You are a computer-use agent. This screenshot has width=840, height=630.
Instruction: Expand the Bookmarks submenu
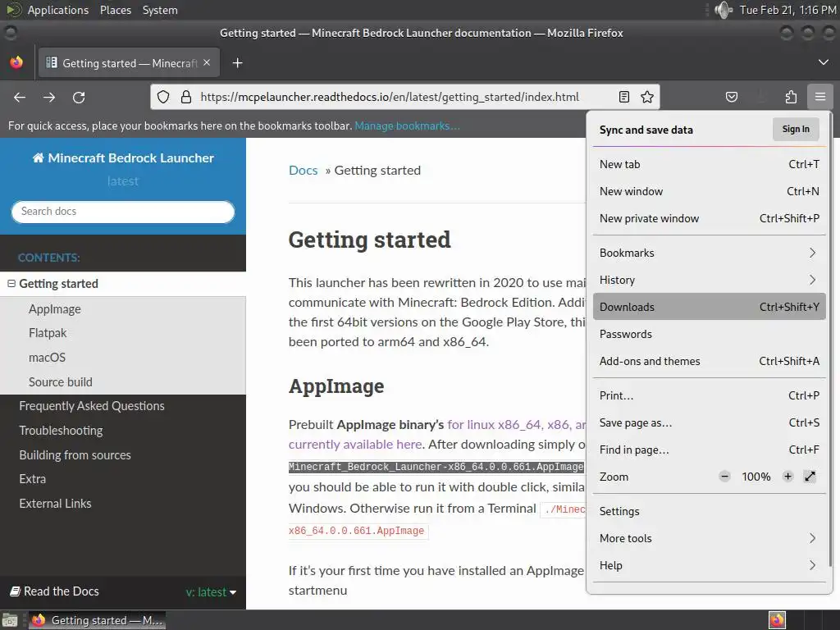710,253
